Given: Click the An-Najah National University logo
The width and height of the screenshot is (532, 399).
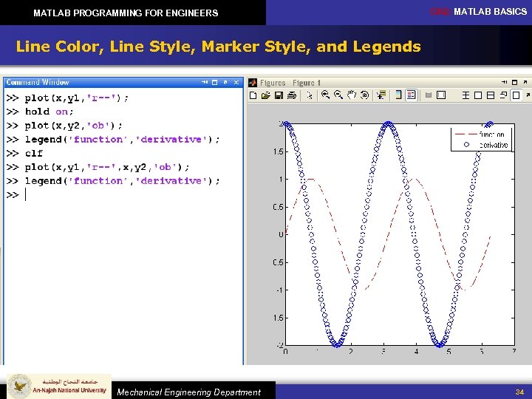Looking at the screenshot, I should tap(59, 386).
